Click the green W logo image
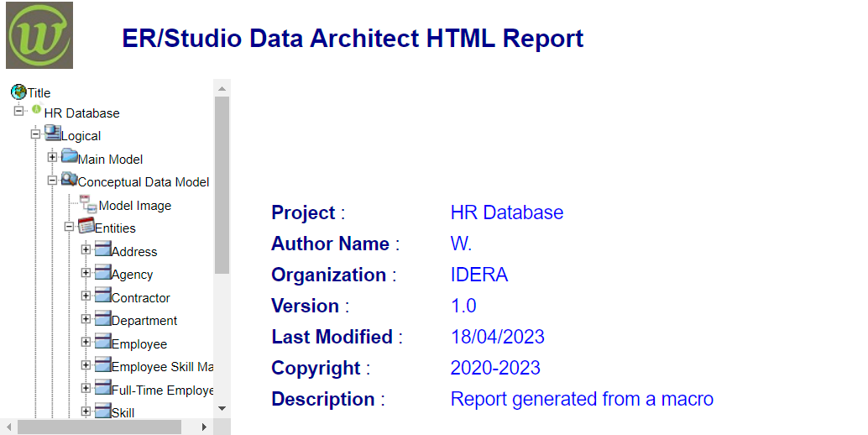 (x=39, y=35)
